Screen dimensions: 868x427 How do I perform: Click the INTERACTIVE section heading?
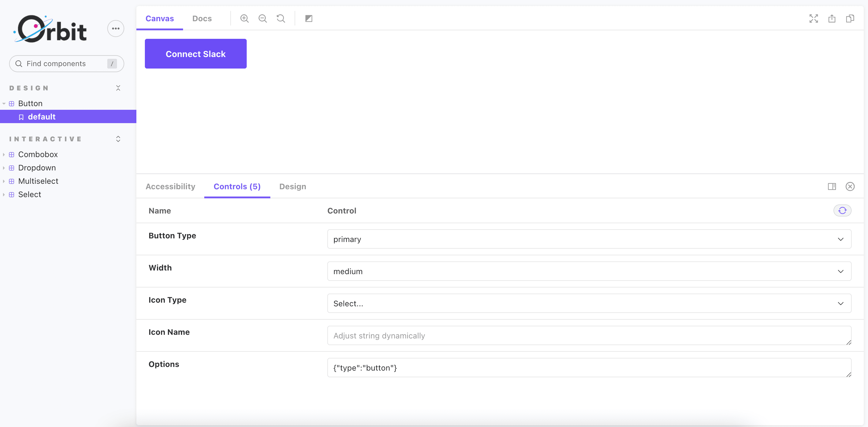[x=45, y=139]
